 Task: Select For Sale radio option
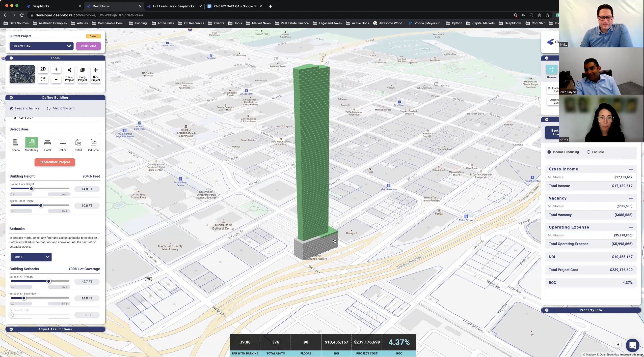[x=588, y=152]
